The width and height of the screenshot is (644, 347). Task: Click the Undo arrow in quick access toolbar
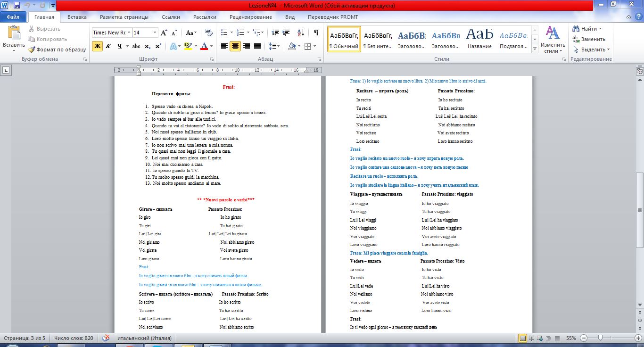(27, 6)
